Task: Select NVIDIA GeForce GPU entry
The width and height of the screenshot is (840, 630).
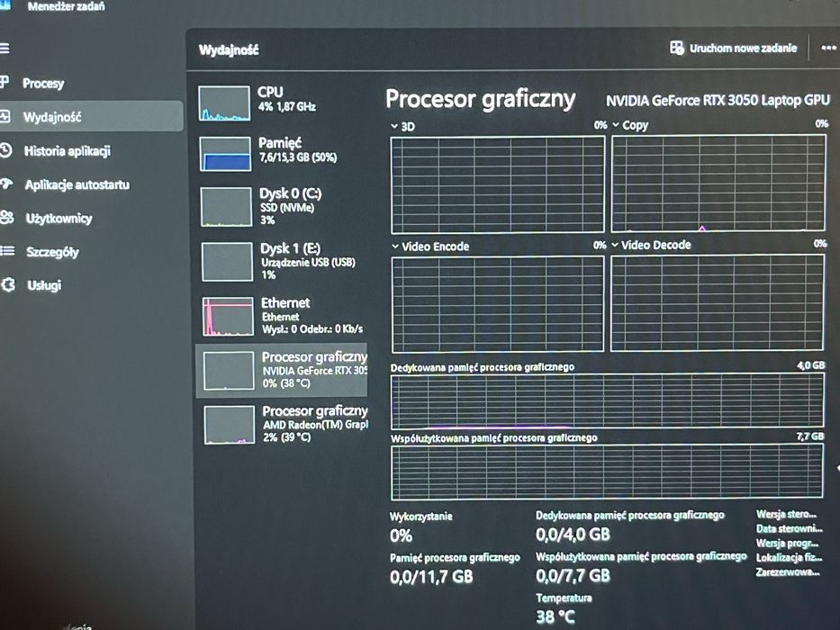Action: 282,370
